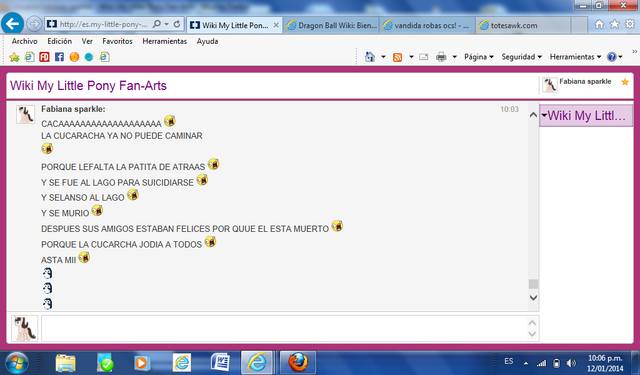Switch to the vandida robas ocs! tab
Viewport: 640px width, 375px height.
click(x=427, y=25)
